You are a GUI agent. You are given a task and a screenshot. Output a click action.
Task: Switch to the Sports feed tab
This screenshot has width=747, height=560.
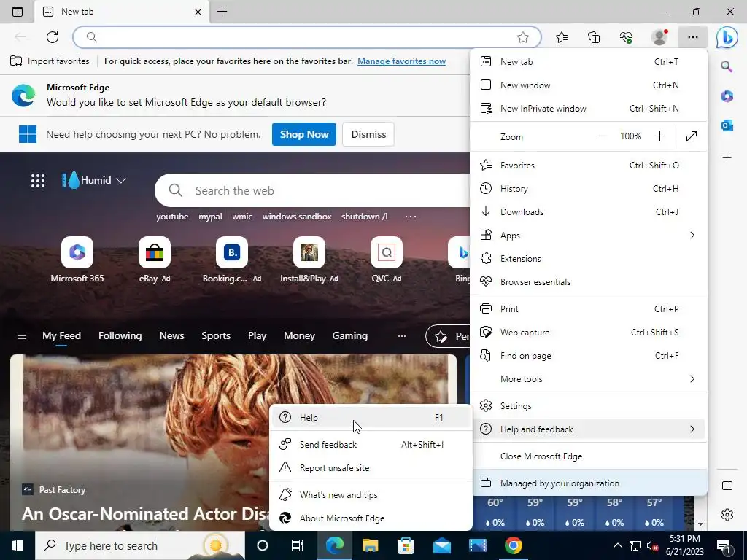216,335
